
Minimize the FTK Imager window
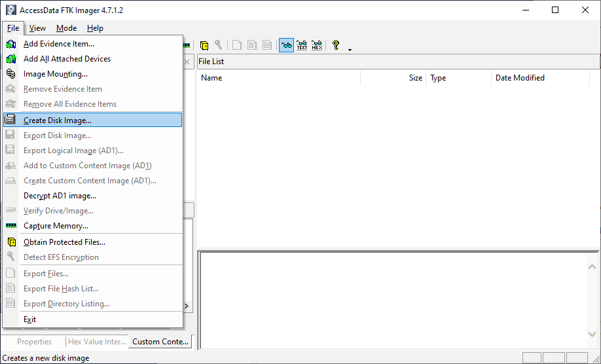(525, 10)
